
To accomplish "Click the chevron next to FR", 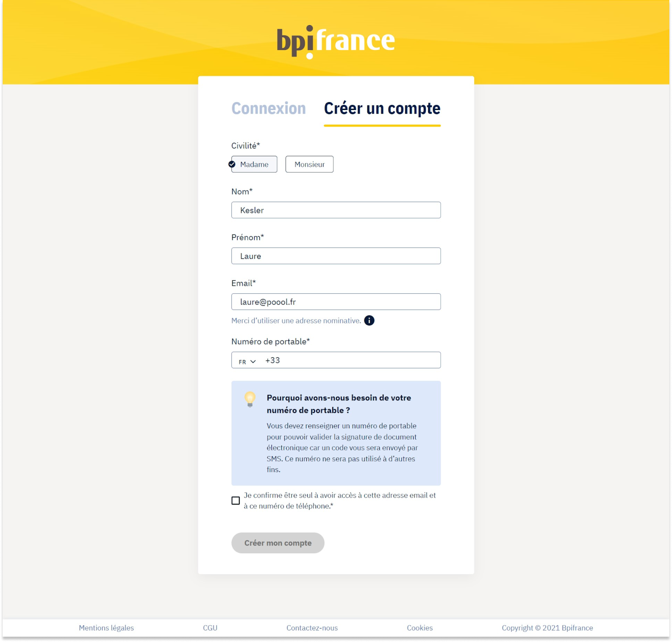I will (x=253, y=362).
